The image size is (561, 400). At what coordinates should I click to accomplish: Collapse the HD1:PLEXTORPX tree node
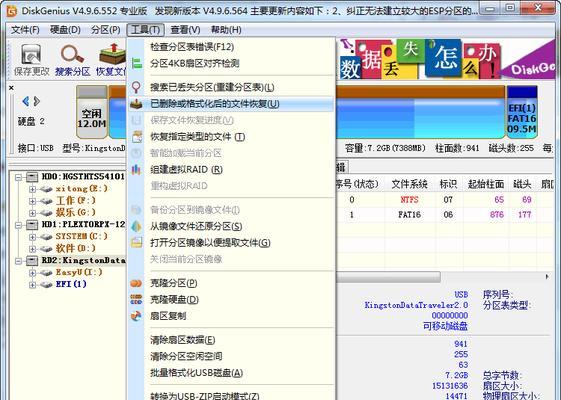tap(19, 225)
